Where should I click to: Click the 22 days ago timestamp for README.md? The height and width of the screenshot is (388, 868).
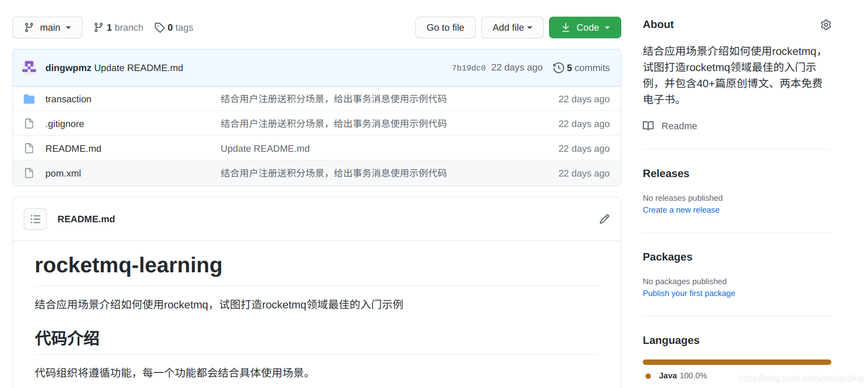pyautogui.click(x=584, y=149)
